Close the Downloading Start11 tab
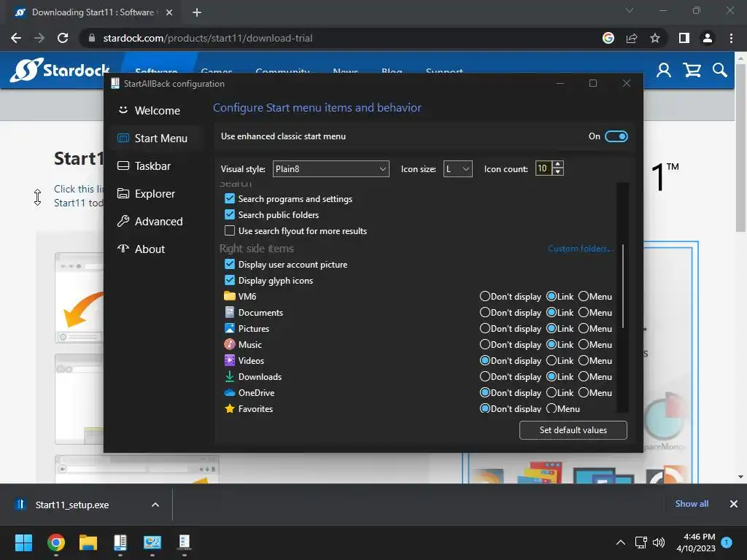Image resolution: width=747 pixels, height=560 pixels. click(169, 12)
